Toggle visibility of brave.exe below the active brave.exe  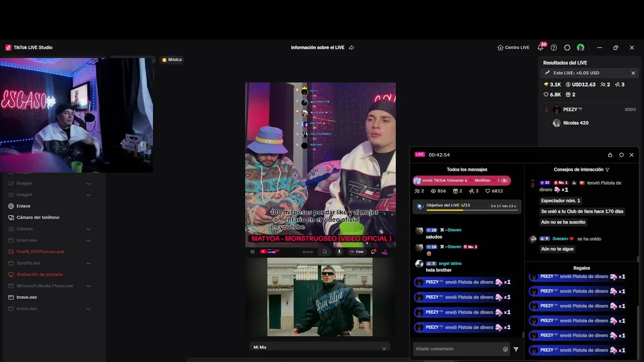89,309
